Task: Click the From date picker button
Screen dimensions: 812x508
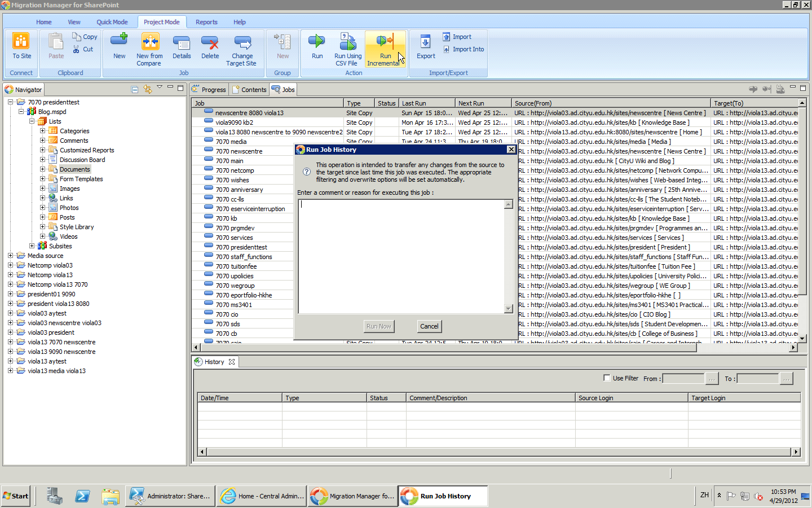Action: 712,378
